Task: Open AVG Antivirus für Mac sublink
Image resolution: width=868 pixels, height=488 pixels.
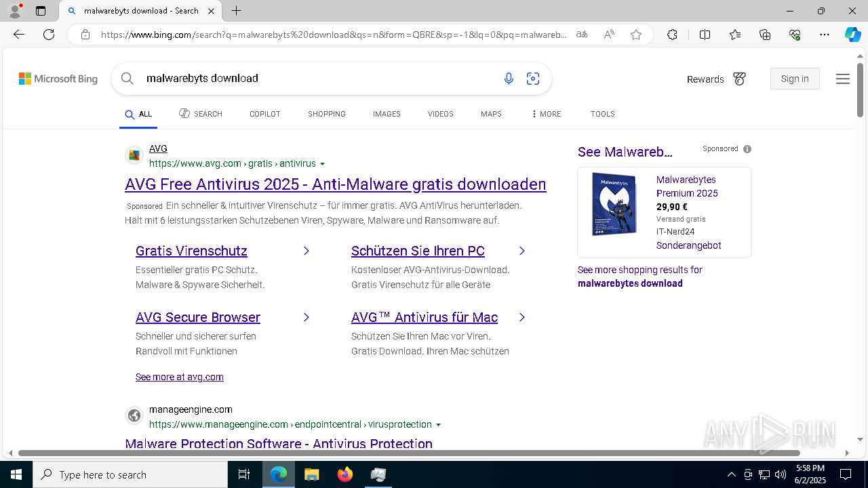Action: click(x=425, y=317)
